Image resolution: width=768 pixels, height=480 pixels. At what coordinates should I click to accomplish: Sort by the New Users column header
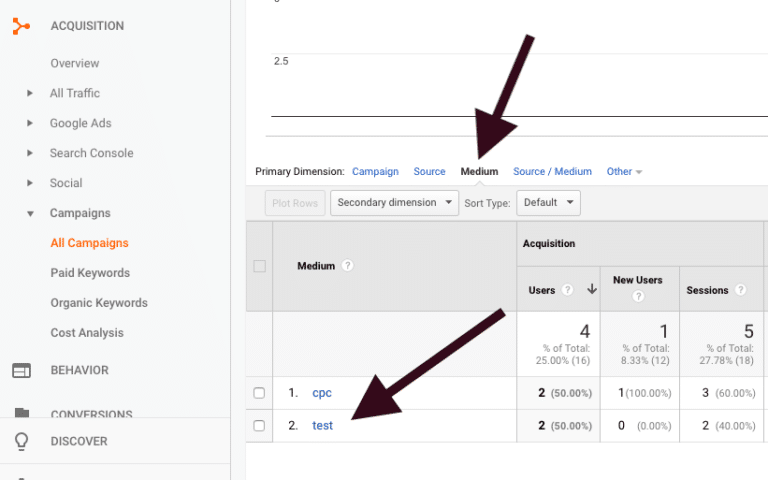pos(638,280)
